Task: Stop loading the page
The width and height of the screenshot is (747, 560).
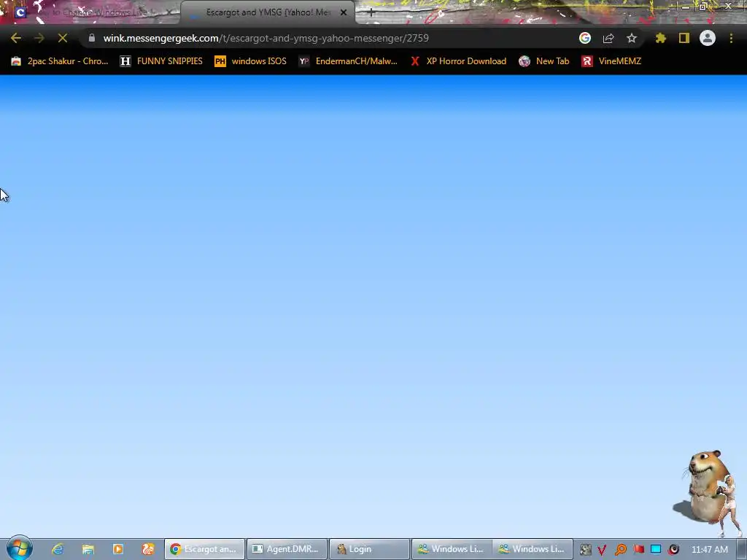Action: (63, 38)
